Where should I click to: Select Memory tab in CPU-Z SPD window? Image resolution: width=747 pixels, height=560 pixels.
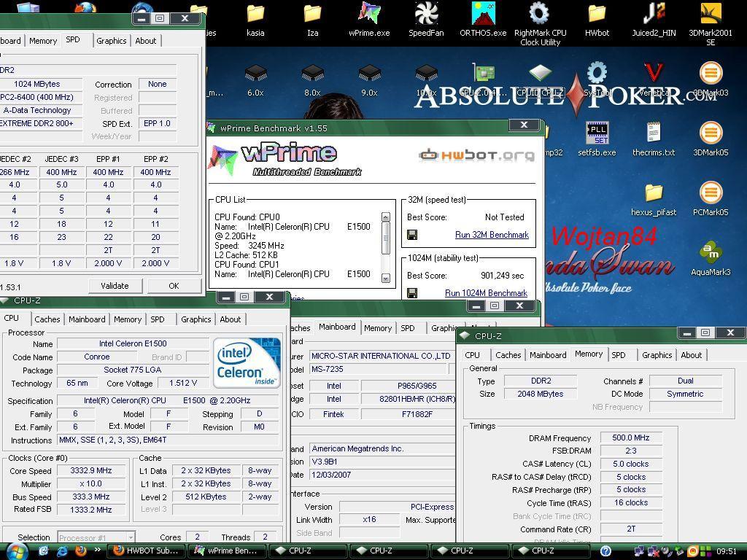tap(43, 41)
